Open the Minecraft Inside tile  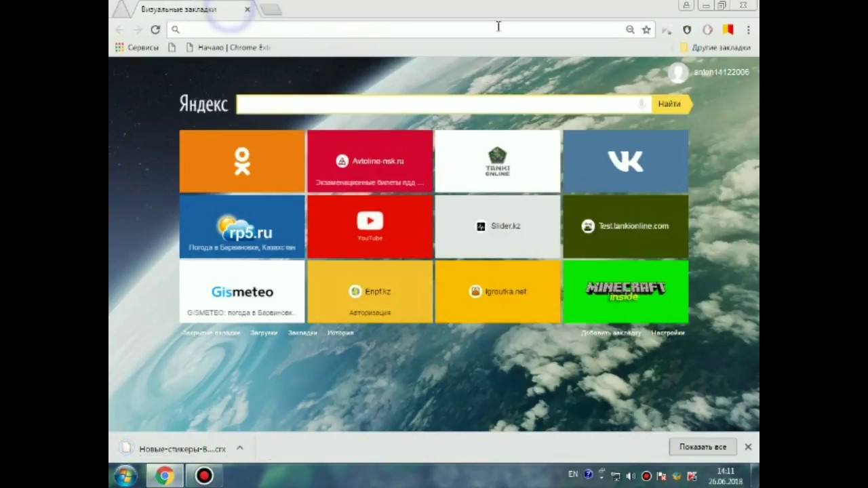click(x=625, y=291)
